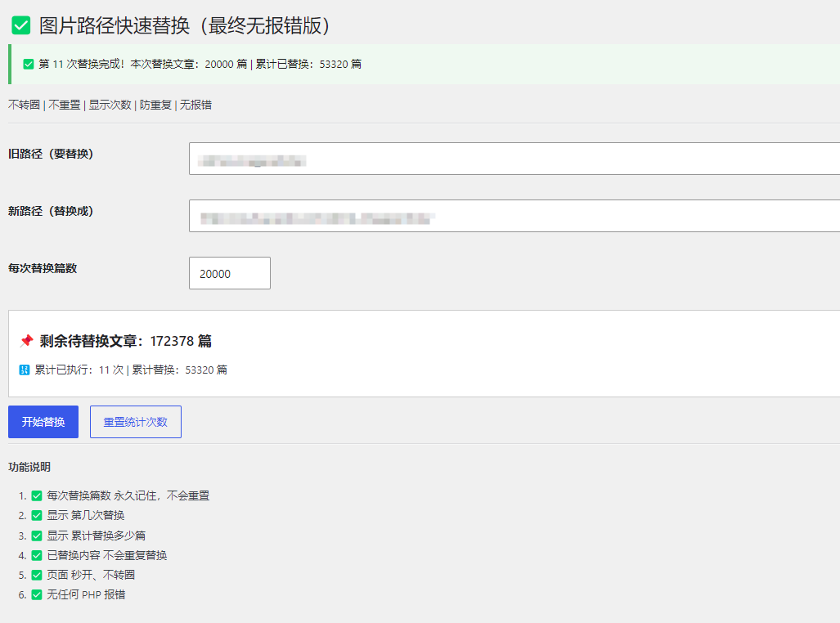
Task: Focus the 旧路径（要替换）input field
Action: [x=514, y=159]
